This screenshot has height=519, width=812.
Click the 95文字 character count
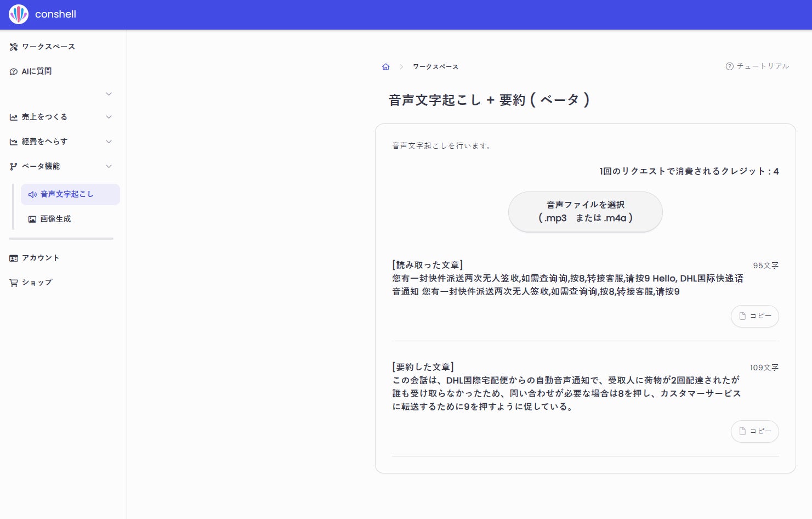coord(766,266)
